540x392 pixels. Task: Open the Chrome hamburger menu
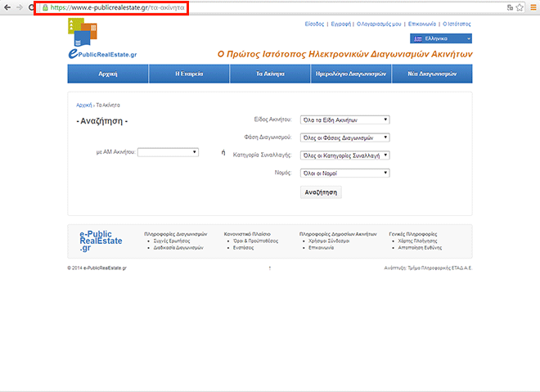[533, 7]
